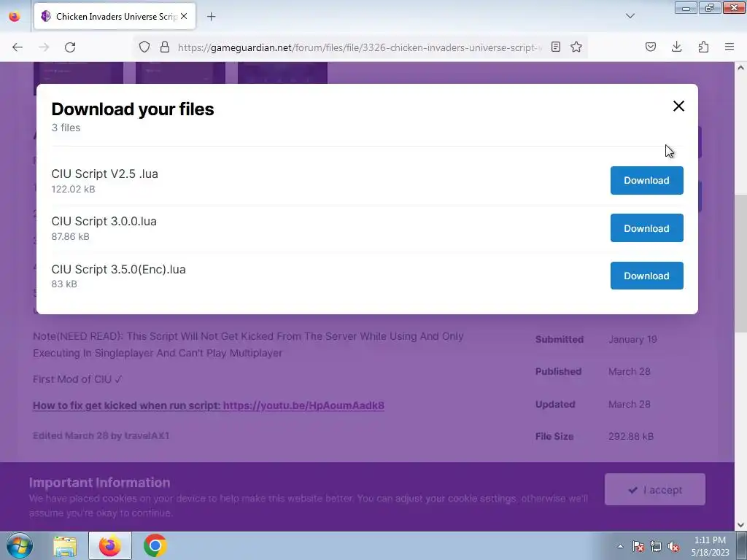Download CIU Script 3.5.0(Enc).lua file

646,276
